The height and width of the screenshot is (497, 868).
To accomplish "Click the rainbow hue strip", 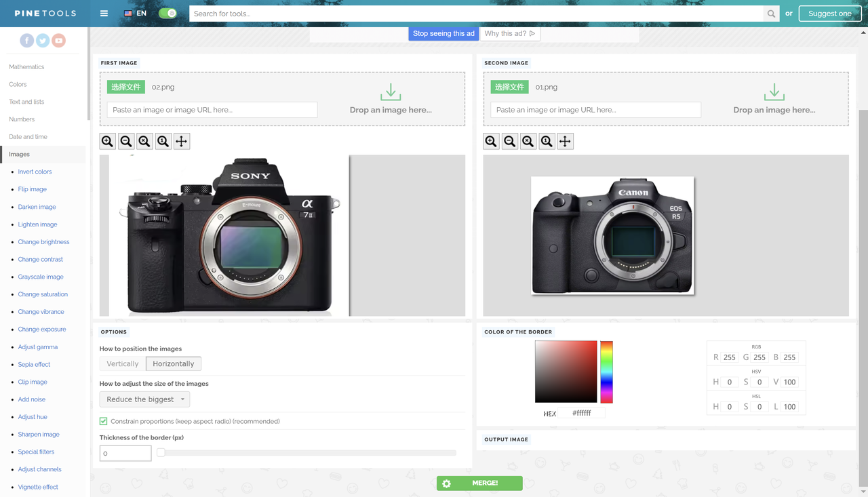I will pyautogui.click(x=606, y=372).
